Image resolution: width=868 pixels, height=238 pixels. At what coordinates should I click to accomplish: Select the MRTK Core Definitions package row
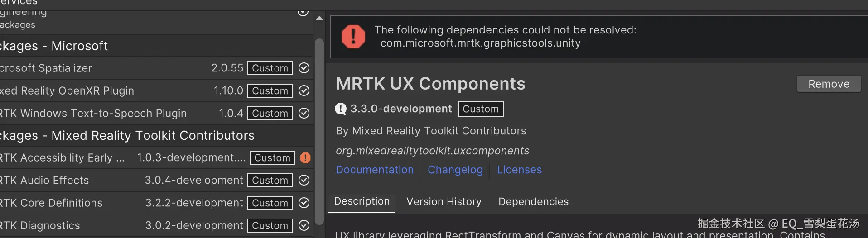coord(156,203)
